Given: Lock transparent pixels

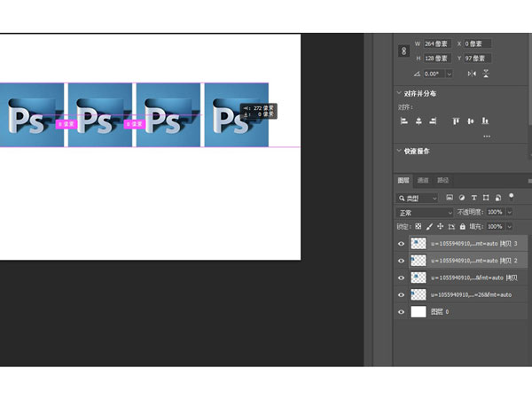Looking at the screenshot, I should coord(419,226).
